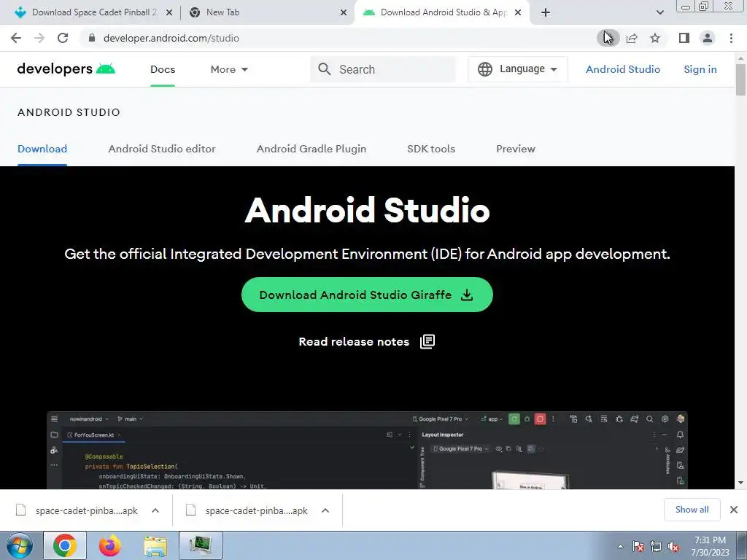Open the Language dropdown
Viewport: 747px width, 560px height.
pos(517,69)
